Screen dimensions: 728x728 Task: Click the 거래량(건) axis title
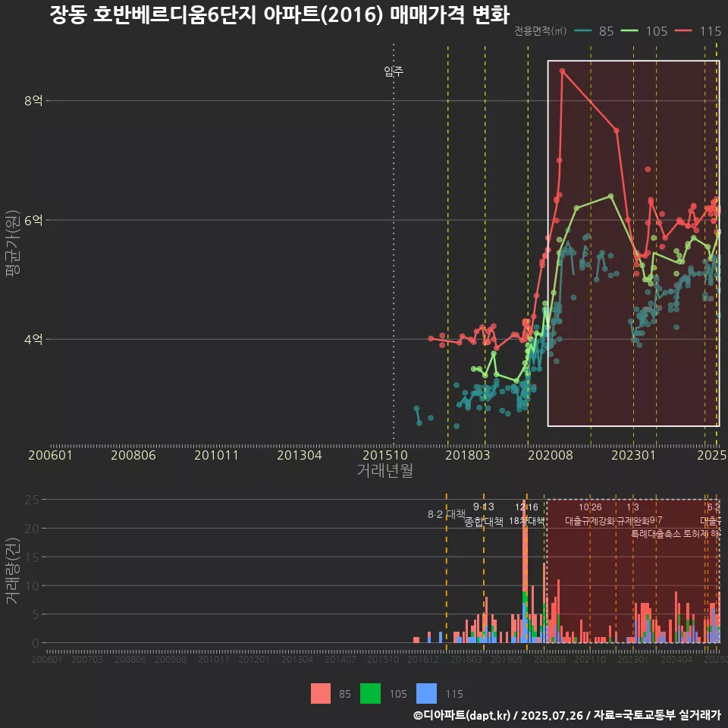(13, 571)
